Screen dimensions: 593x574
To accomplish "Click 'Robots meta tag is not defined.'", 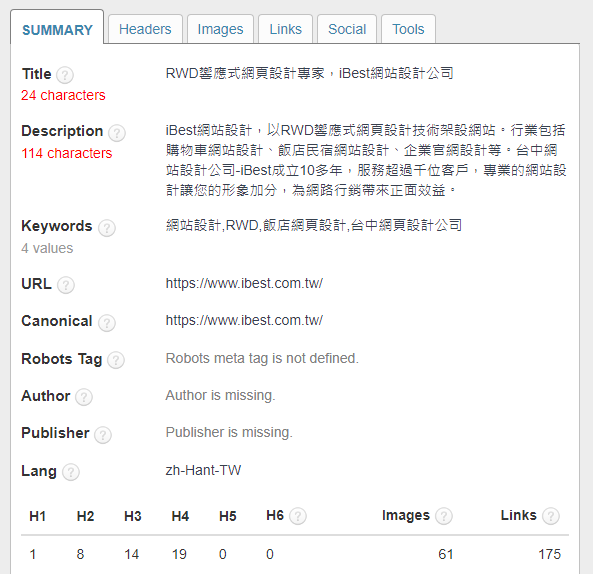I will click(x=262, y=358).
